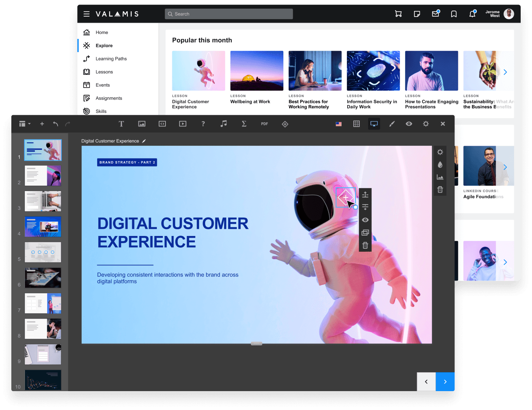Change slide background color drop icon
This screenshot has height=410, width=532.
point(440,165)
